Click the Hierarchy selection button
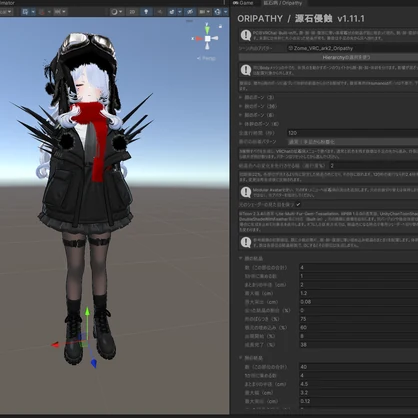This screenshot has width=418, height=418. (x=328, y=57)
